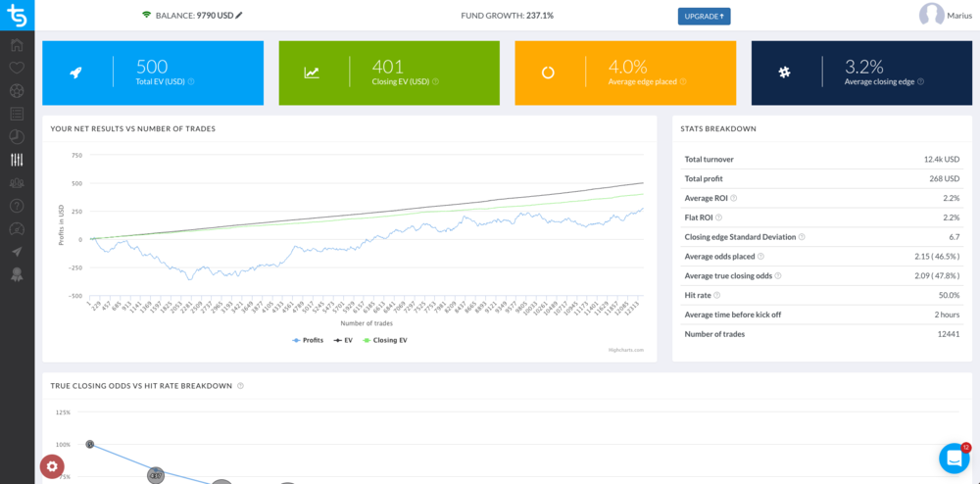Toggle the Closing EV series in chart legend

pyautogui.click(x=384, y=340)
